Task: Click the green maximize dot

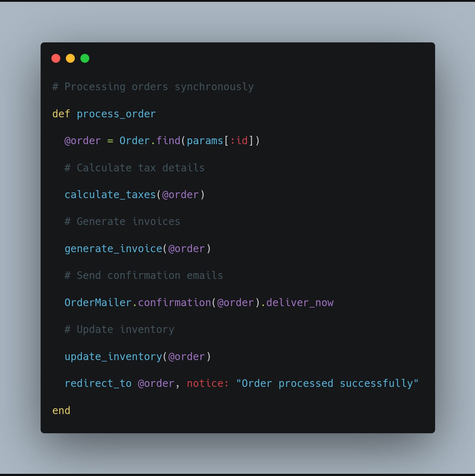Action: [x=85, y=58]
